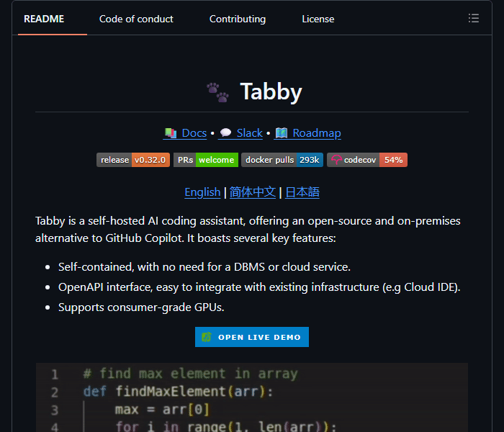Click the docker pulls 293k badge
Viewport: 504px width, 432px height.
pyautogui.click(x=282, y=160)
